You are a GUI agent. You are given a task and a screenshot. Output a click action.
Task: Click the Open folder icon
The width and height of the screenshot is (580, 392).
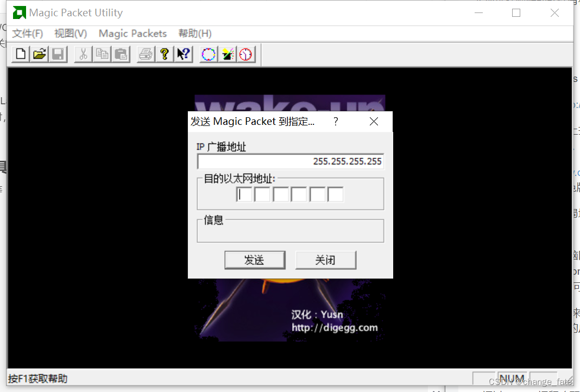39,54
